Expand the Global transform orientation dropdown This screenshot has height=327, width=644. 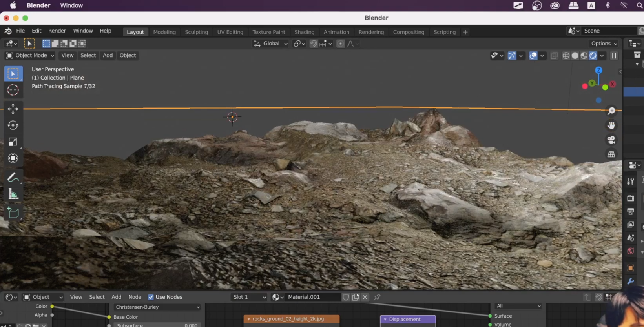coord(271,44)
